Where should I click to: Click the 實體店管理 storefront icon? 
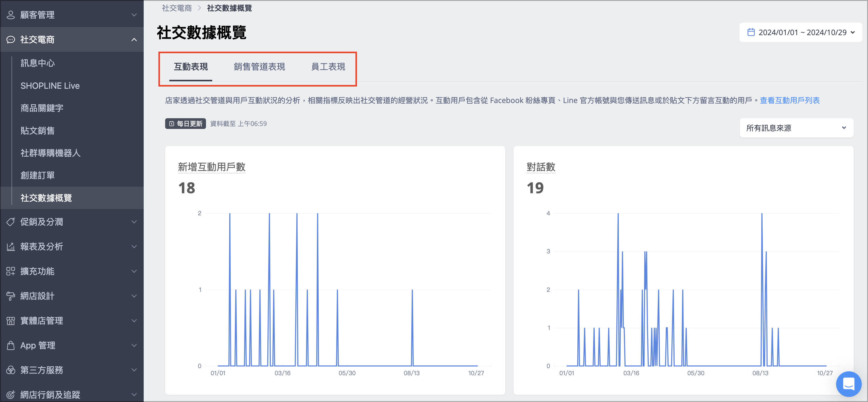tap(11, 321)
